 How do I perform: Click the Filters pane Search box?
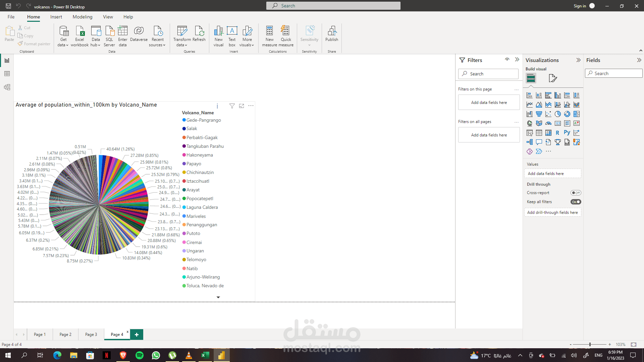tap(488, 74)
